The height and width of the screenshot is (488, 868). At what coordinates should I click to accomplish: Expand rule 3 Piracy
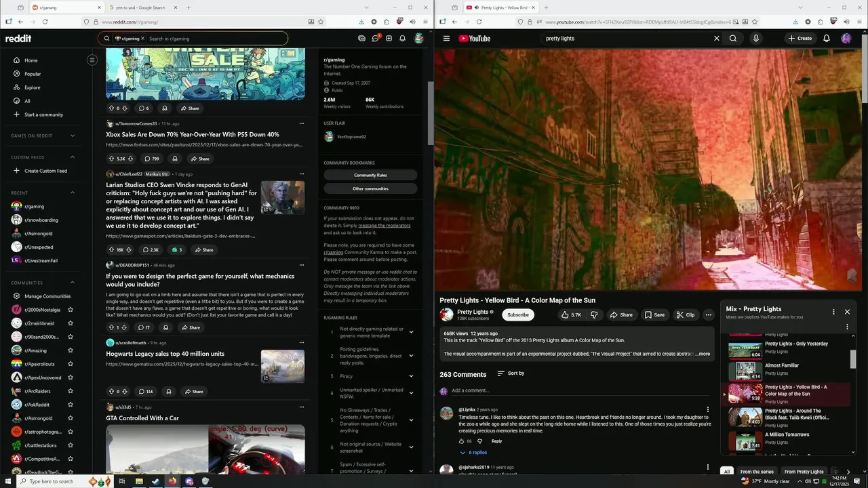411,375
